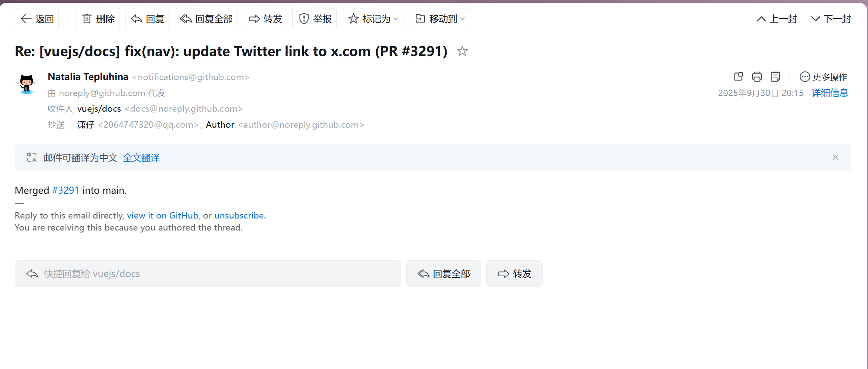Click the translate icon in banner

32,157
